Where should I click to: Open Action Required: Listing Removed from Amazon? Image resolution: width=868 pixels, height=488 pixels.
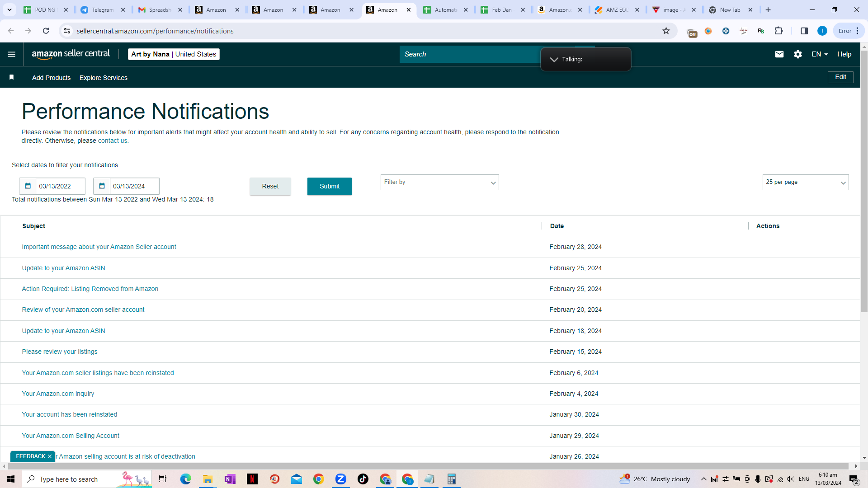click(90, 289)
